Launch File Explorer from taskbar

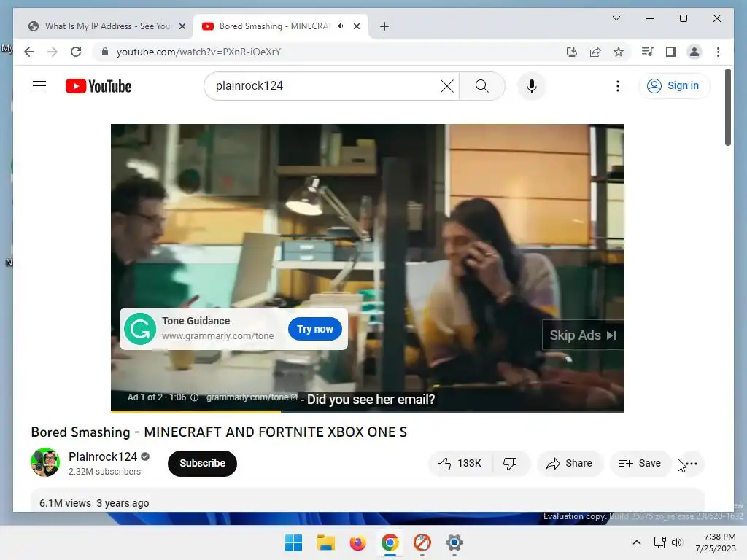click(326, 542)
